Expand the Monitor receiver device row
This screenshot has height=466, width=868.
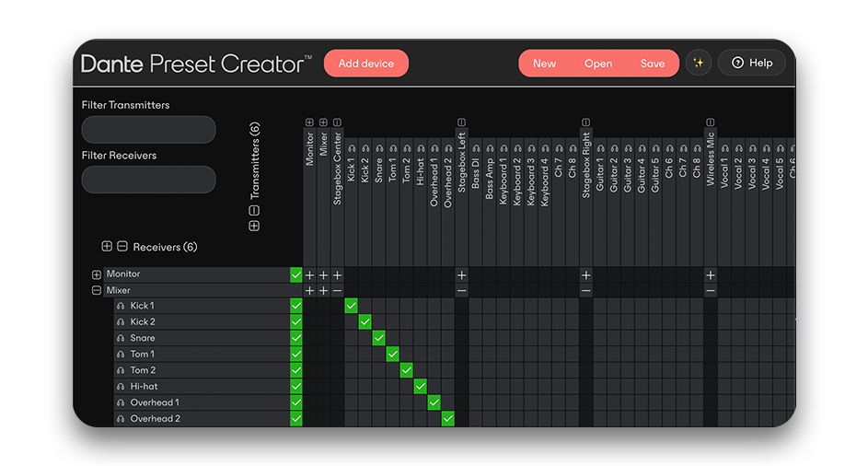point(97,274)
